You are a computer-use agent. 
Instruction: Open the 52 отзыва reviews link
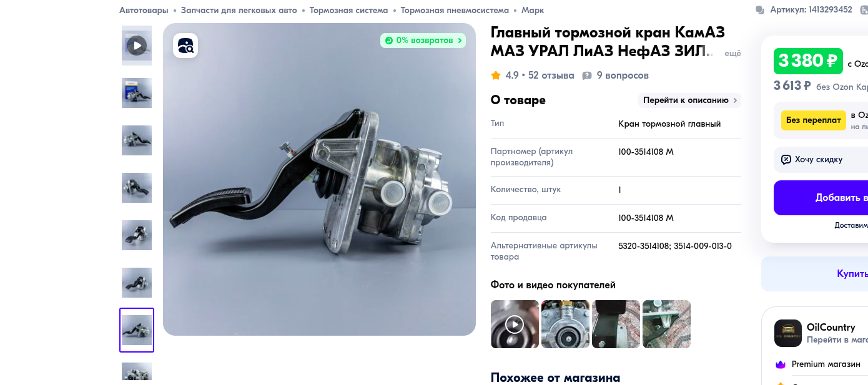pyautogui.click(x=551, y=76)
